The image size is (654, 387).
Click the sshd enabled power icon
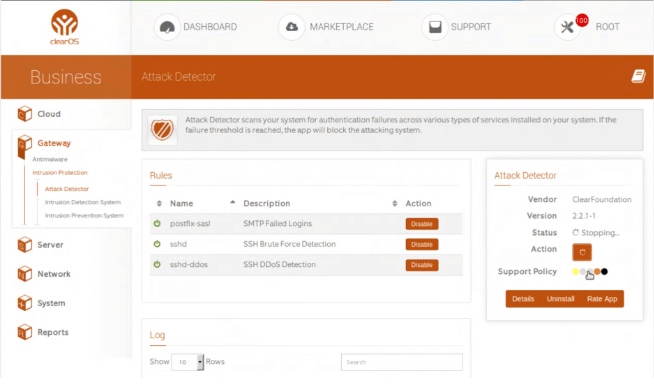pos(157,244)
